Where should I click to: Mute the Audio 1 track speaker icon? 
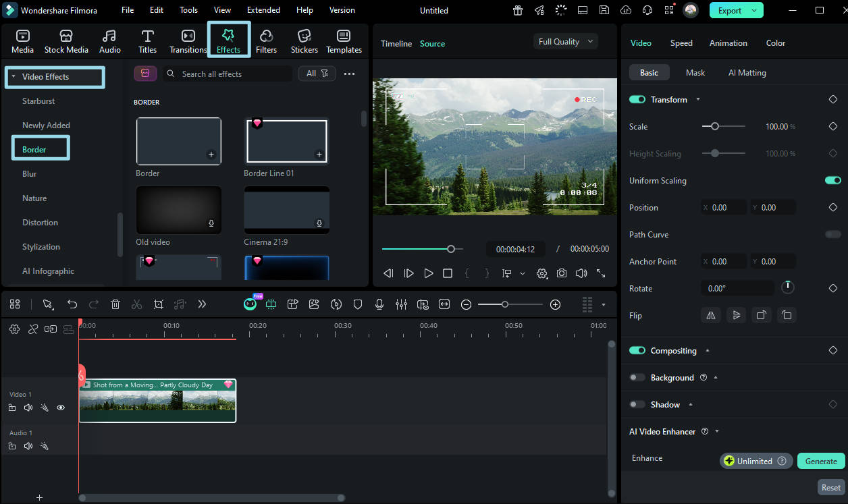click(x=28, y=446)
